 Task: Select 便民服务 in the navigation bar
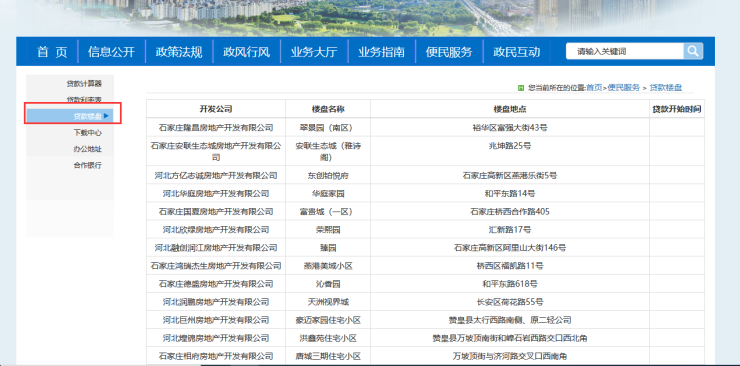(449, 52)
